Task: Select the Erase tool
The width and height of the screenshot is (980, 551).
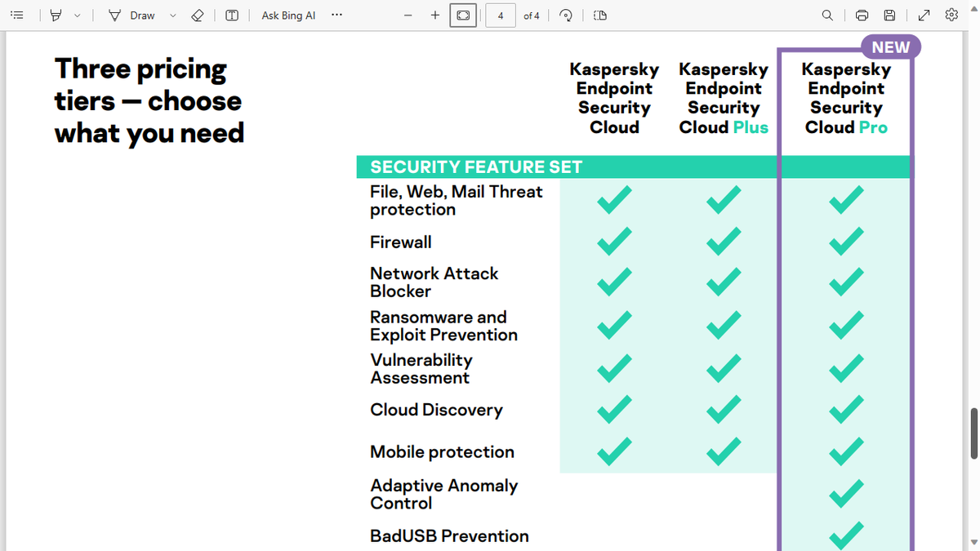Action: [198, 15]
